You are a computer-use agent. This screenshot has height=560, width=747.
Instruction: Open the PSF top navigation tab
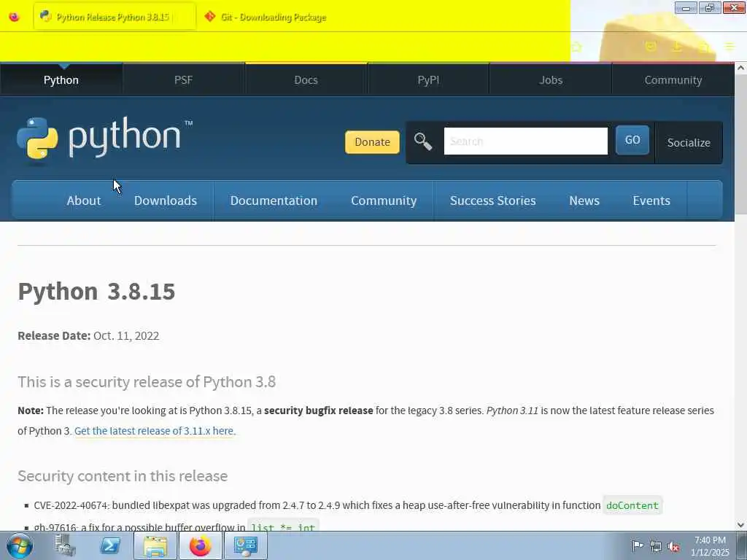click(x=183, y=80)
